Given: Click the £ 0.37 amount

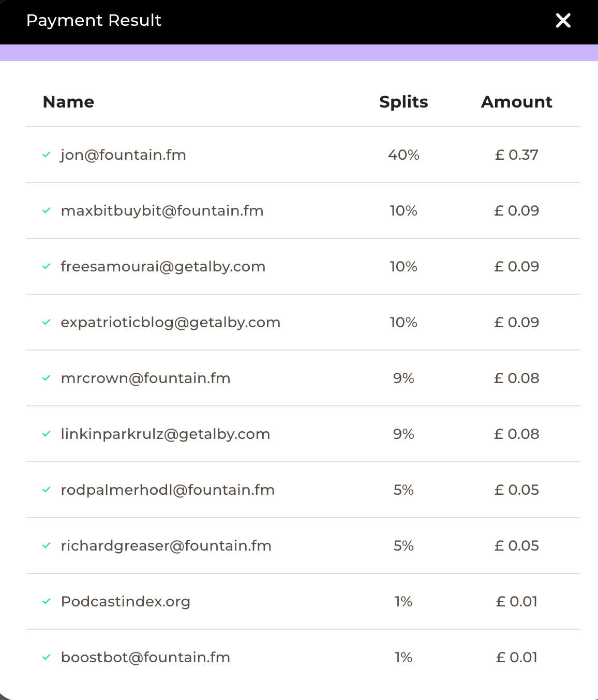Looking at the screenshot, I should (x=517, y=155).
